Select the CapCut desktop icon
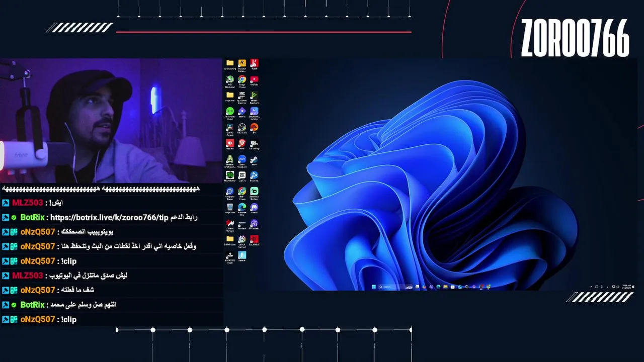 point(242,176)
